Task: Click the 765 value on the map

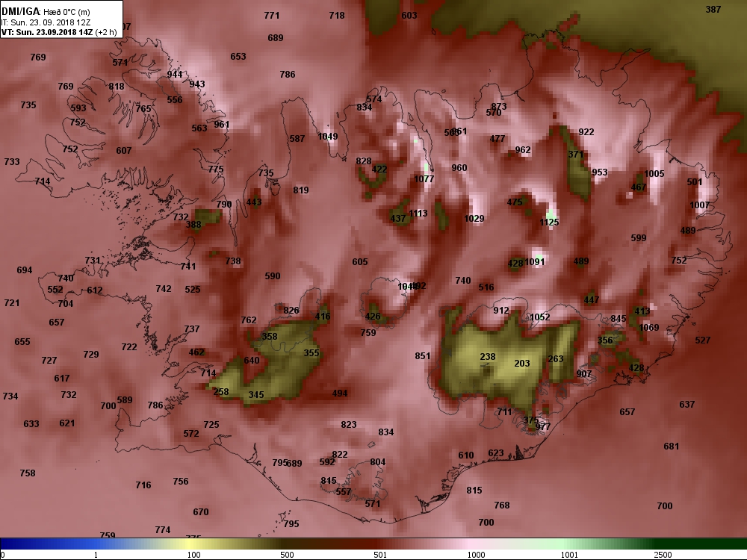Action: (143, 108)
